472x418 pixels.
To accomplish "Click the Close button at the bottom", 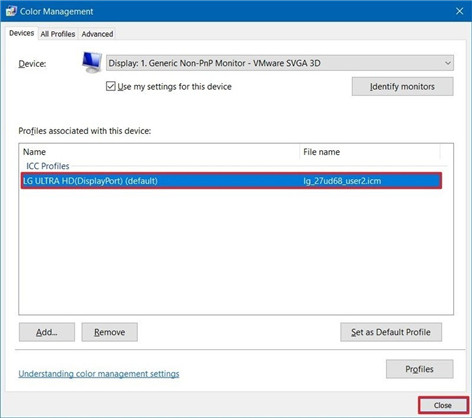I will tap(443, 405).
